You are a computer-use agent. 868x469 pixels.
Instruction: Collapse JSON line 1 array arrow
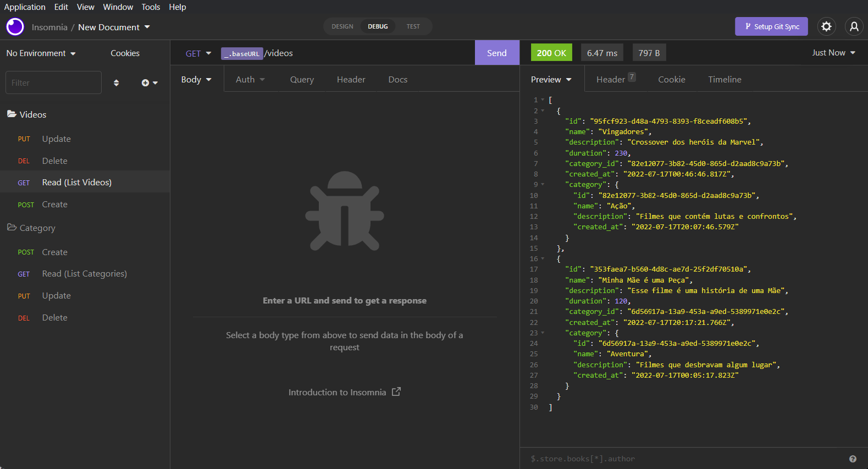[543, 100]
